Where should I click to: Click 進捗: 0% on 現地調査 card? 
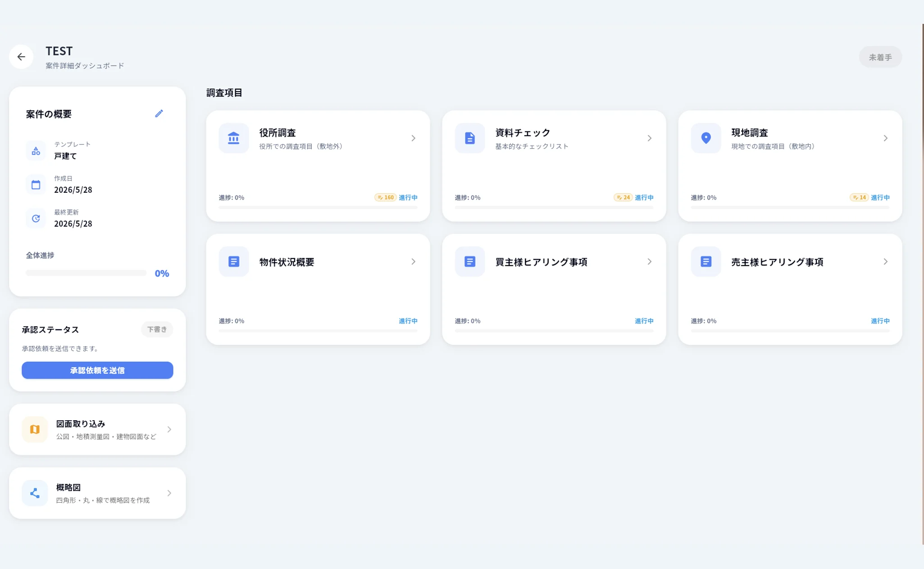coord(704,197)
